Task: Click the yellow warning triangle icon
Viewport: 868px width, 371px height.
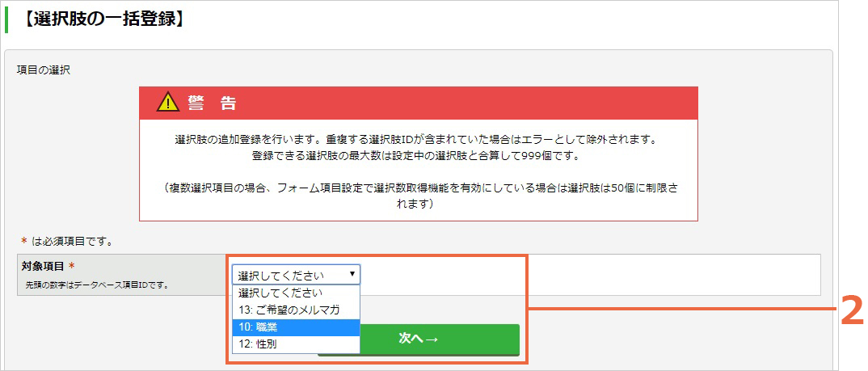Action: pyautogui.click(x=168, y=103)
